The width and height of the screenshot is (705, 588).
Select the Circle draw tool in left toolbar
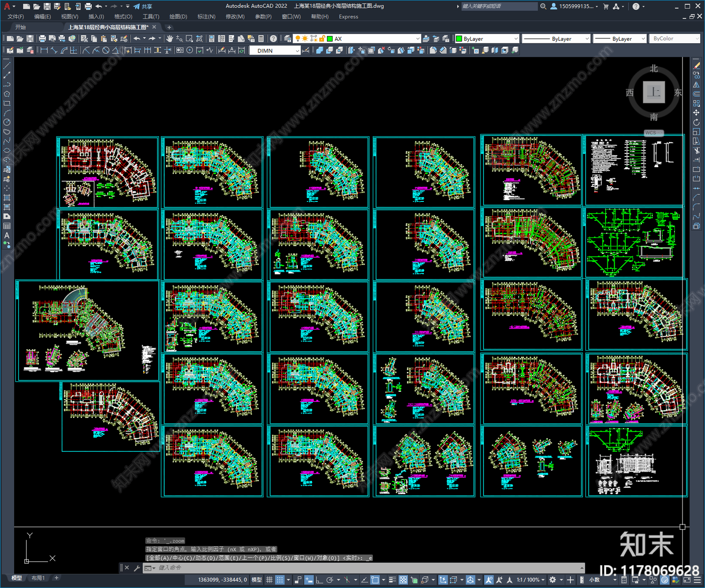pos(7,122)
